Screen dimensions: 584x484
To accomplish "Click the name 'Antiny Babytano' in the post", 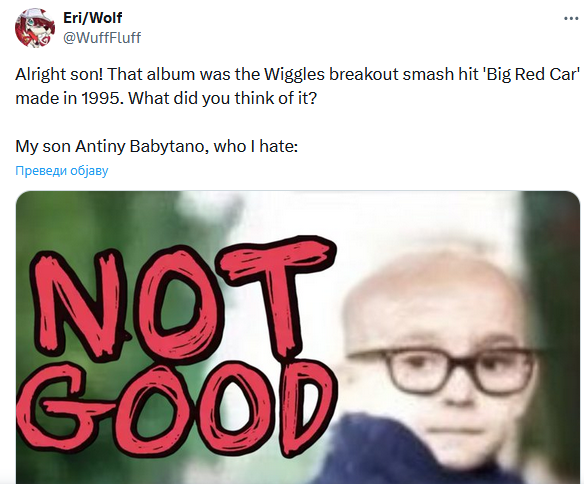I will [x=140, y=146].
